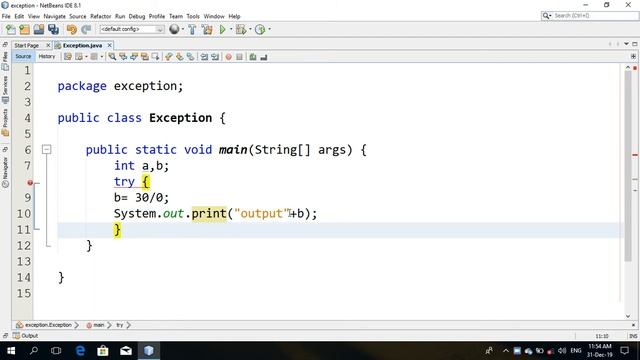640x360 pixels.
Task: Click the Stop Macro Recording icon
Action: click(240, 57)
